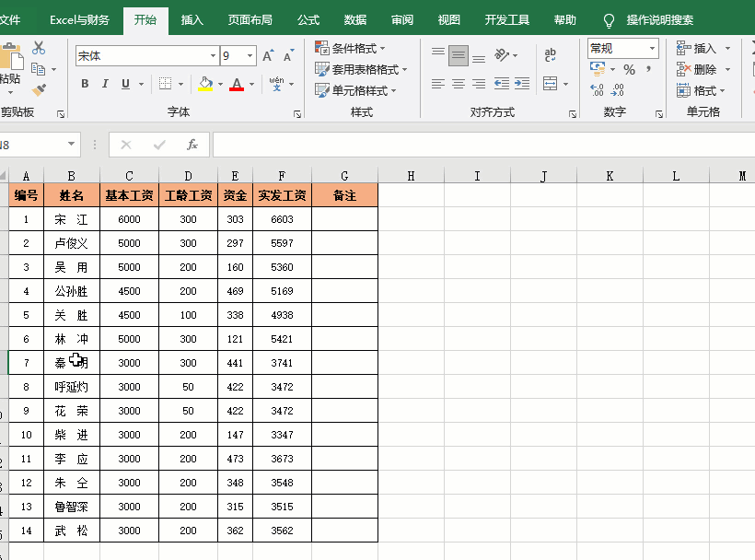Select the Format Painter brush
The width and height of the screenshot is (755, 560).
point(39,90)
